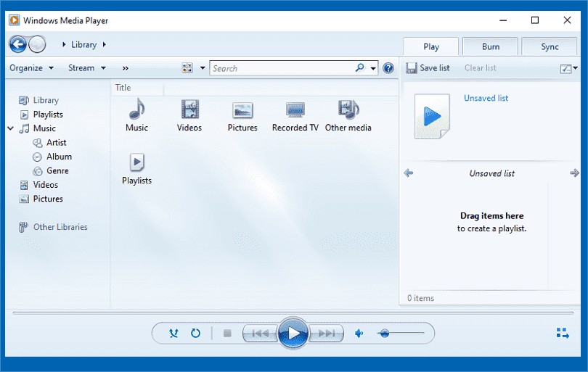
Task: Open the List options dropdown
Action: 568,68
